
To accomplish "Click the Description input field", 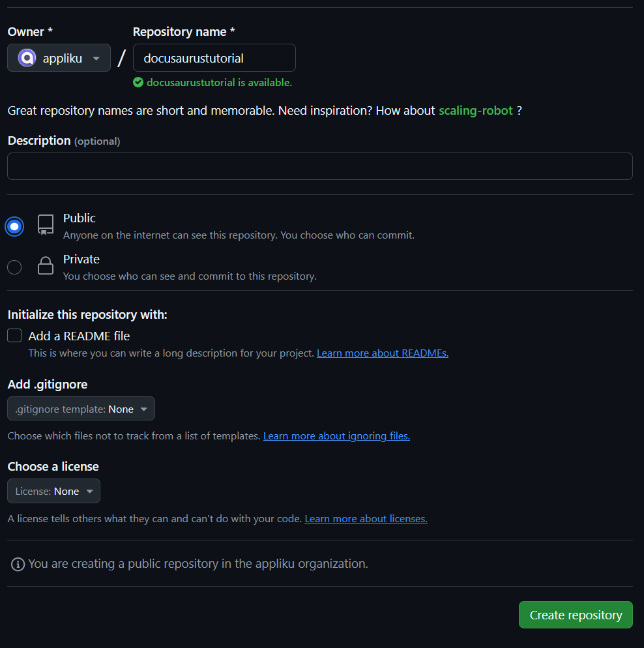I will tap(320, 166).
